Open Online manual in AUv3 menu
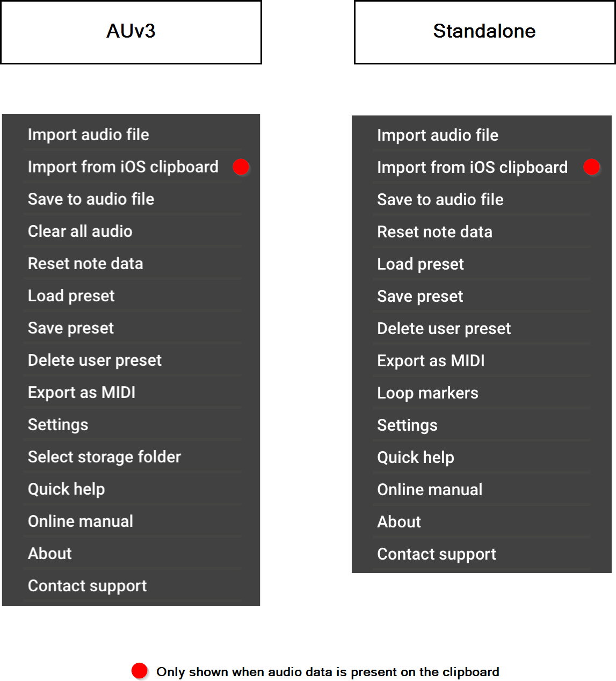Viewport: 616px width, 681px height. tap(81, 521)
